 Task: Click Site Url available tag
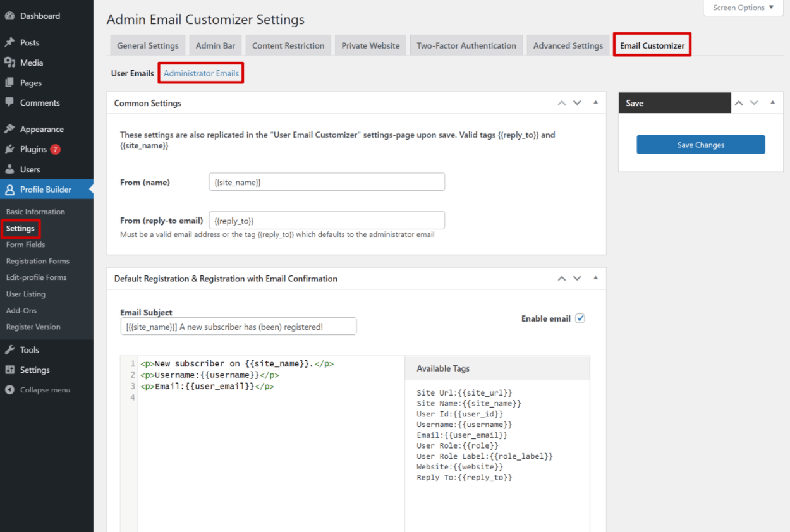[465, 393]
